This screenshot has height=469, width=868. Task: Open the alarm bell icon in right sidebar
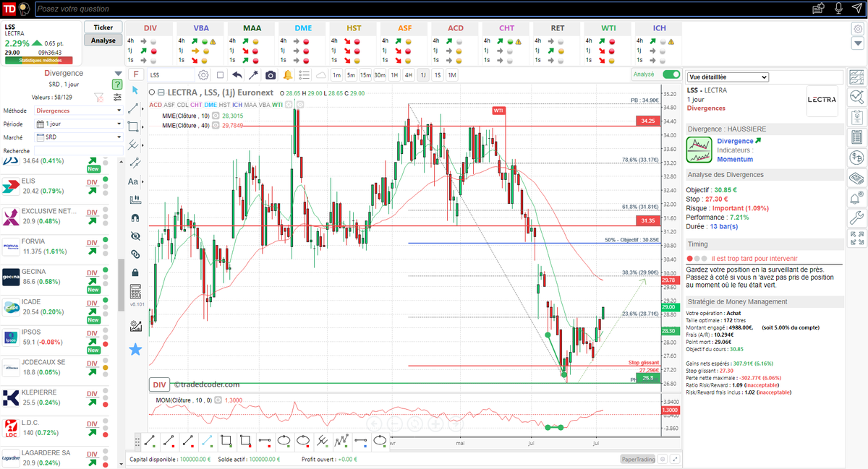[857, 197]
